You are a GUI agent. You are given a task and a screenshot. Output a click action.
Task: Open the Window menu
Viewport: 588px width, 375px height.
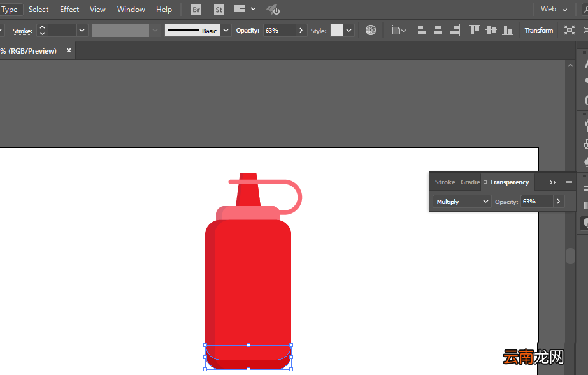[x=131, y=10]
